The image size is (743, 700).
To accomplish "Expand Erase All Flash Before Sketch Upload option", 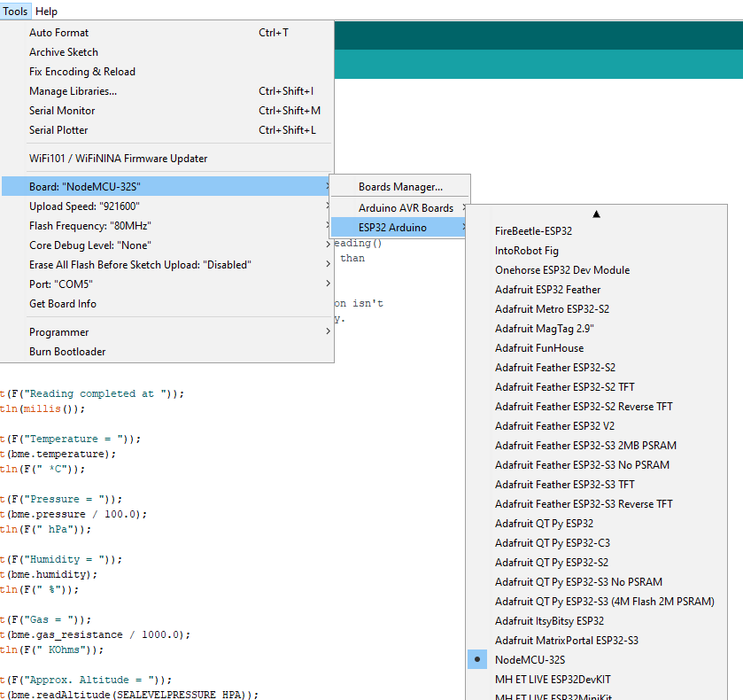I will (166, 265).
